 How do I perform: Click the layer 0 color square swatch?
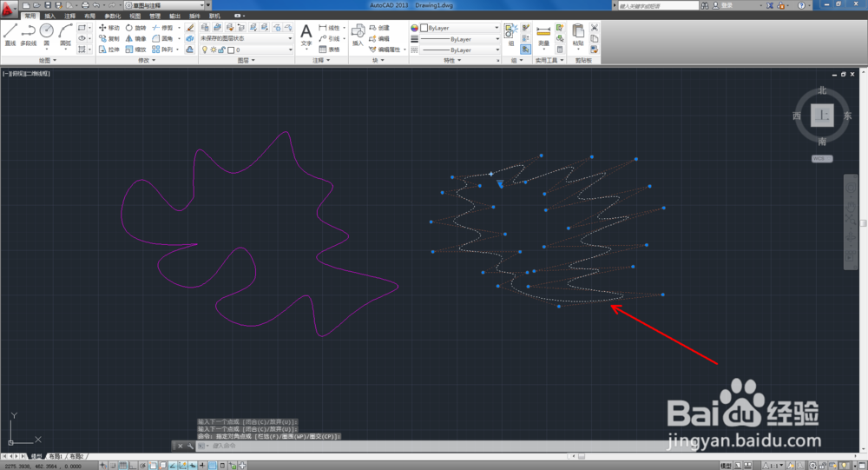[231, 50]
